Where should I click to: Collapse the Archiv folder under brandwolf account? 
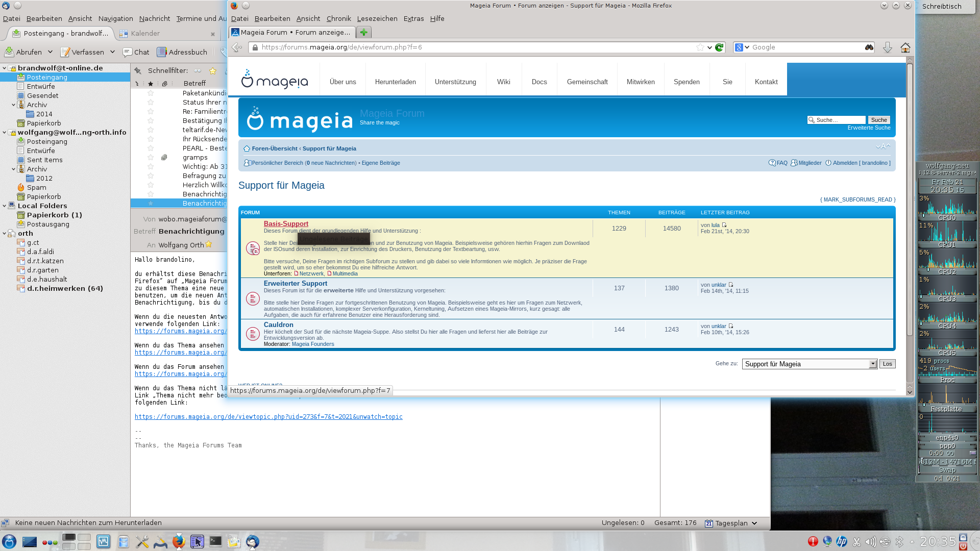13,105
